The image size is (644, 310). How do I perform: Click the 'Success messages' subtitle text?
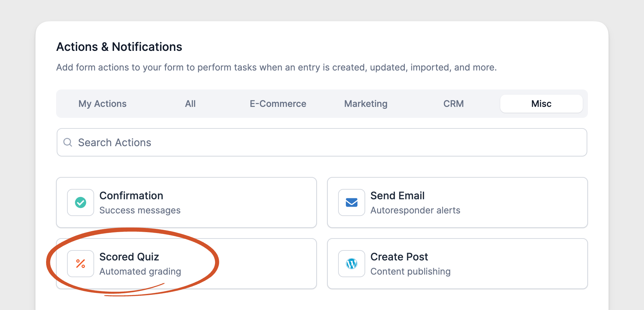pyautogui.click(x=140, y=210)
